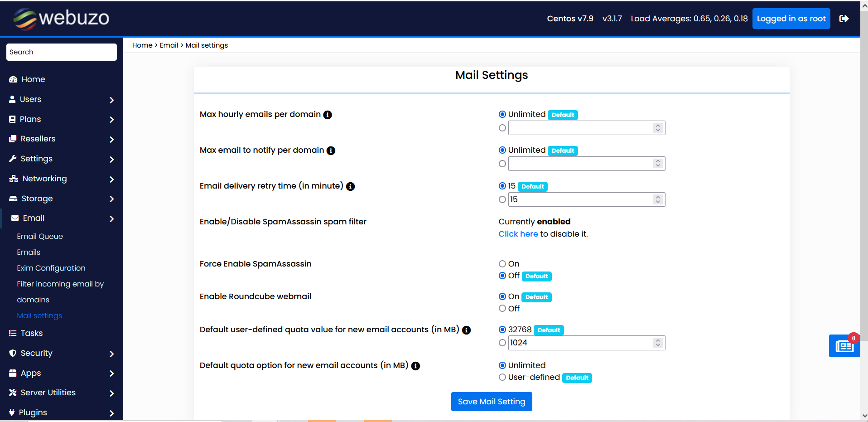The height and width of the screenshot is (422, 868).
Task: Click the Home dashboard icon in sidebar
Action: tap(13, 79)
